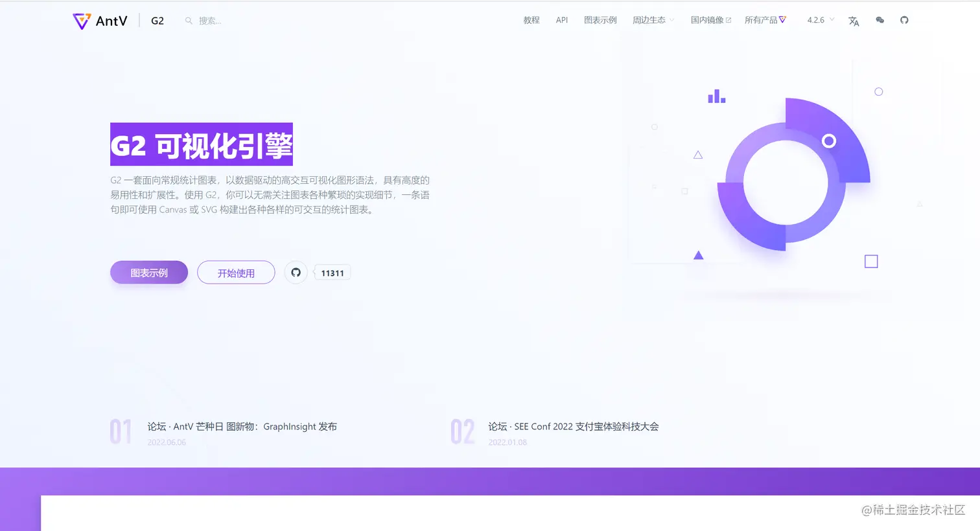Viewport: 980px width, 531px height.
Task: Click the purple 图表示例 button
Action: point(149,273)
